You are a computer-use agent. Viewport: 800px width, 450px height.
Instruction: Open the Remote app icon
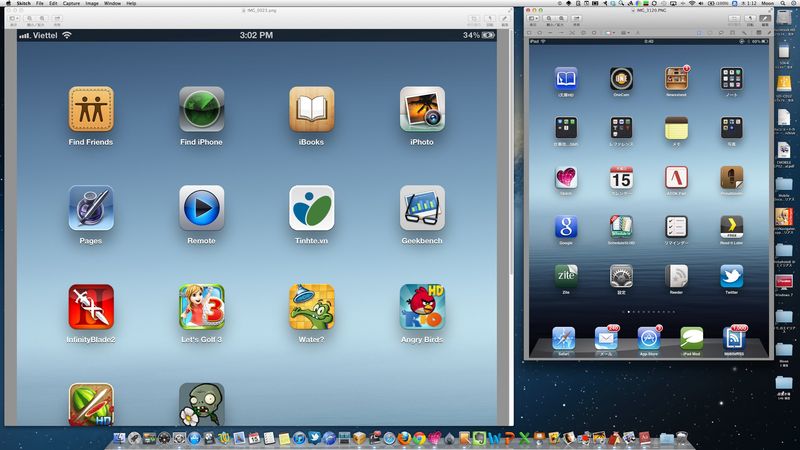[202, 208]
